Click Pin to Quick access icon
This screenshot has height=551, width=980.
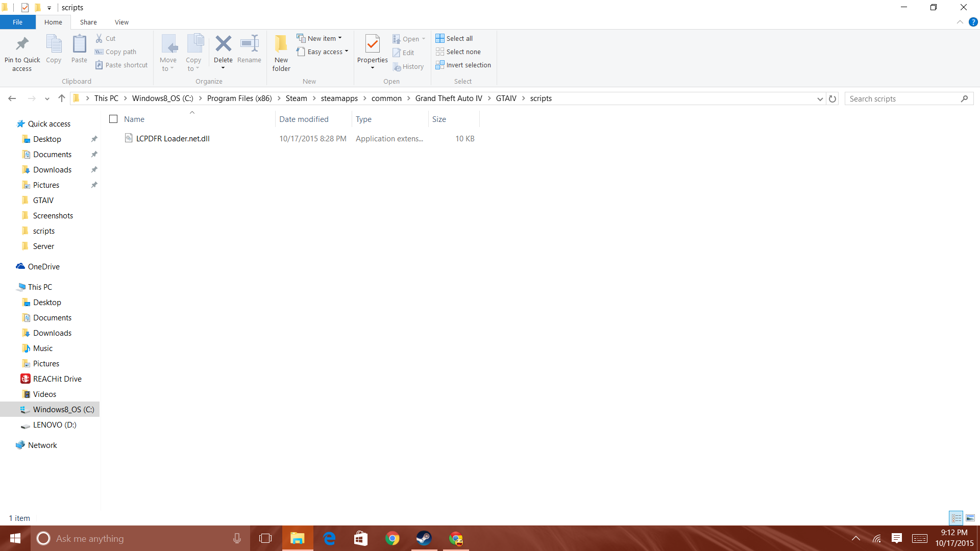22,44
